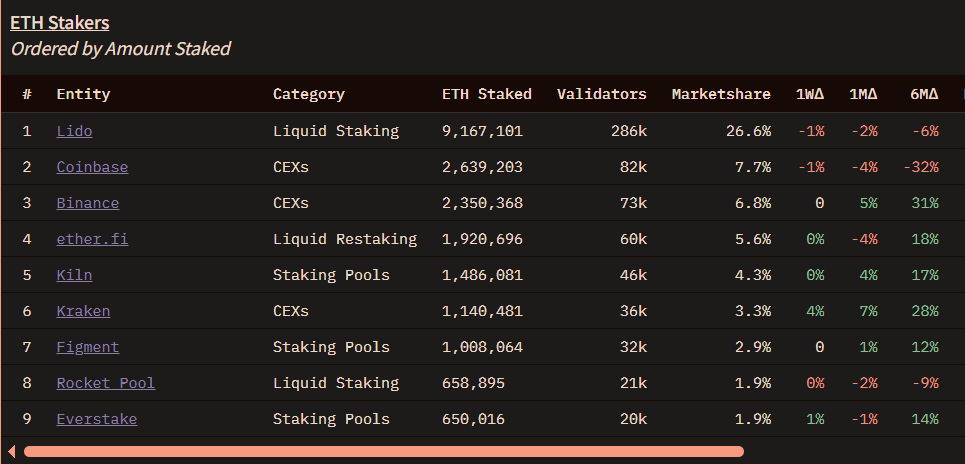Sort by the ETH Staked column header
Screen dimensions: 965x464
487,94
